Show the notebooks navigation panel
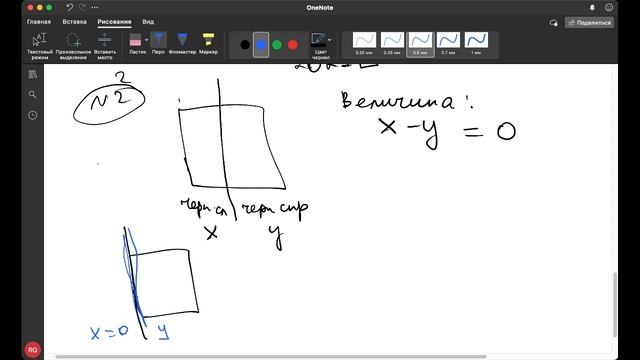The width and height of the screenshot is (640, 360). 33,74
